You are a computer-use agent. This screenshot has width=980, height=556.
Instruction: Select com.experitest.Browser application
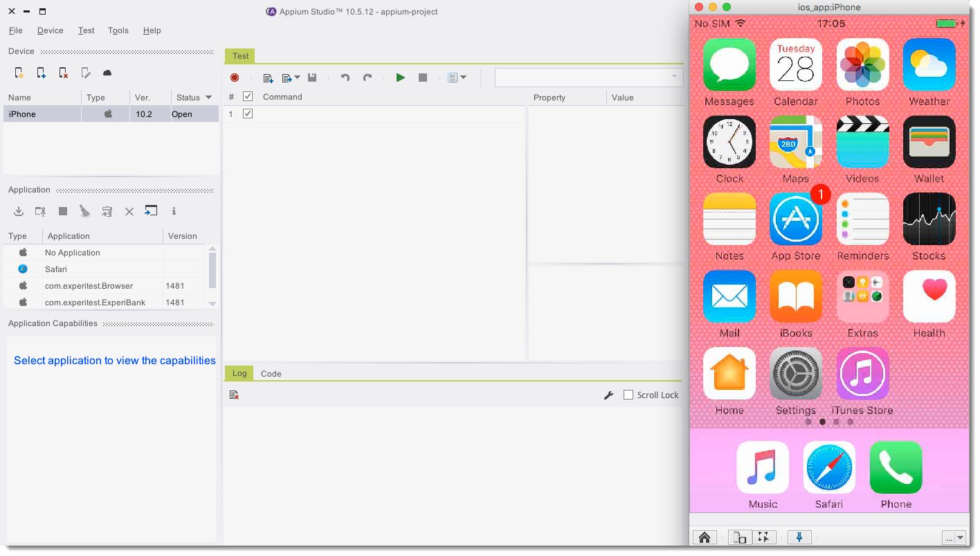[x=105, y=286]
